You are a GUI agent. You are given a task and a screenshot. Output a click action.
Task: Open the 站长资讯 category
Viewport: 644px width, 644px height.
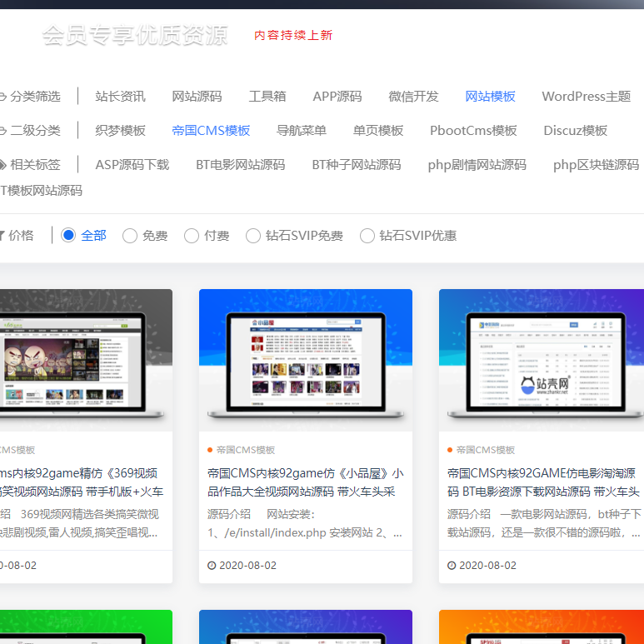point(120,96)
